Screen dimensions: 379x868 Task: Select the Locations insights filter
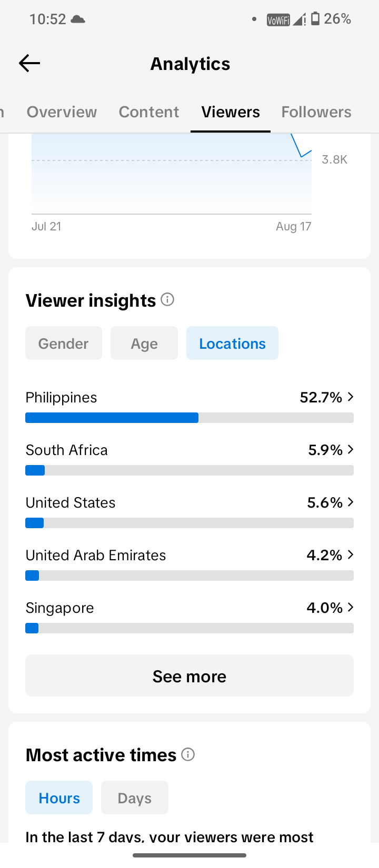coord(232,343)
